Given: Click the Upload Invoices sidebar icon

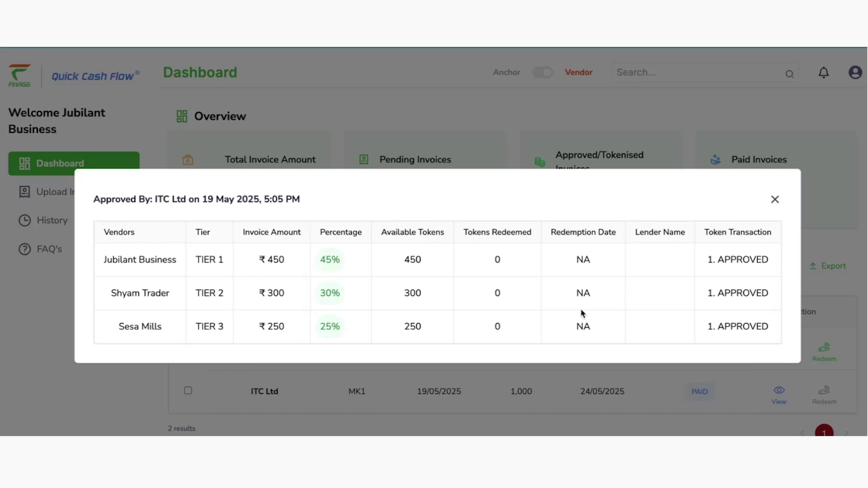Looking at the screenshot, I should [x=24, y=192].
